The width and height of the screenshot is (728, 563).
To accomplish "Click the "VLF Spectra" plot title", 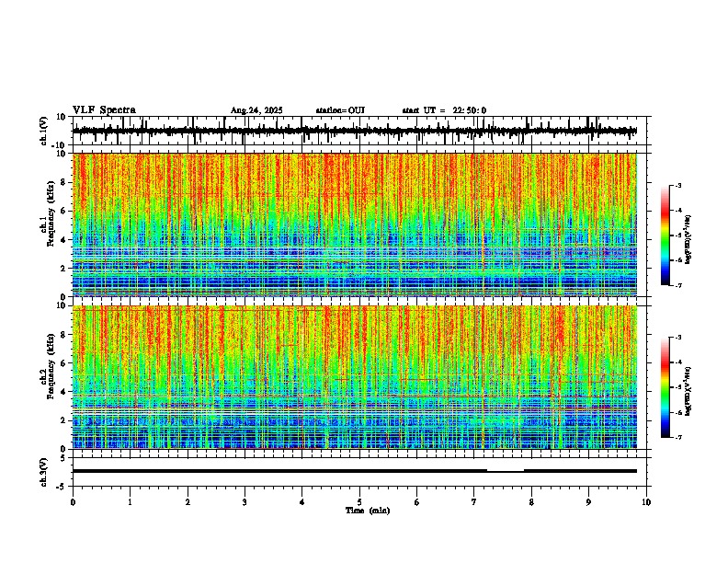I will pos(104,110).
